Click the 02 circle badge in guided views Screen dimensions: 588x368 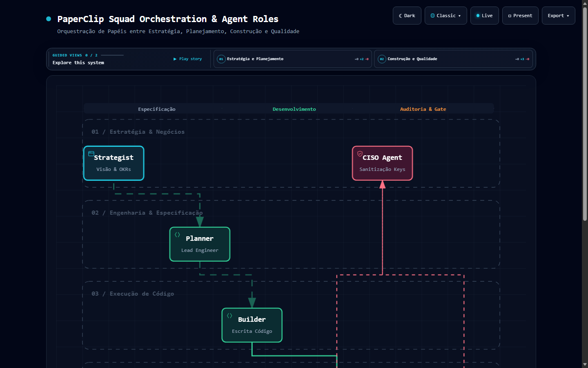(x=382, y=59)
